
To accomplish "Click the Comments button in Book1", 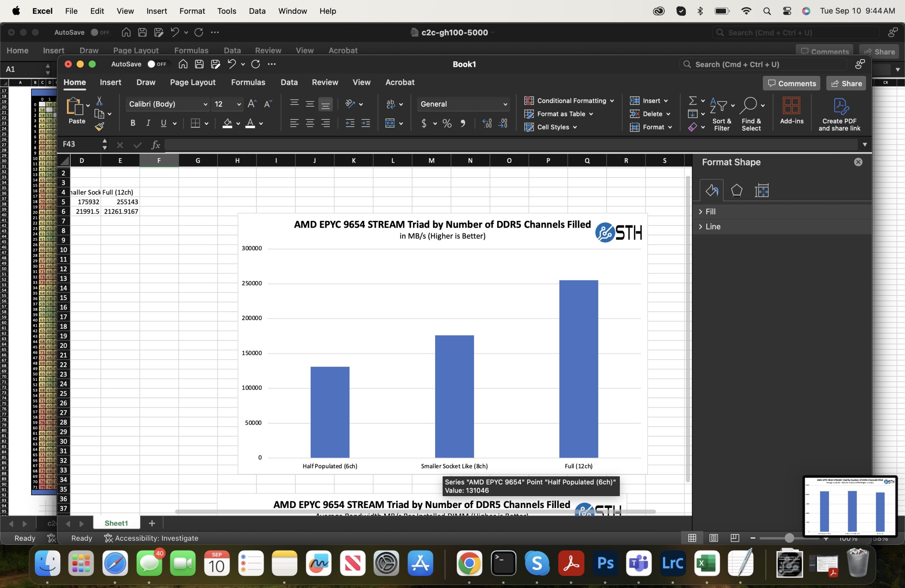I will pos(792,84).
